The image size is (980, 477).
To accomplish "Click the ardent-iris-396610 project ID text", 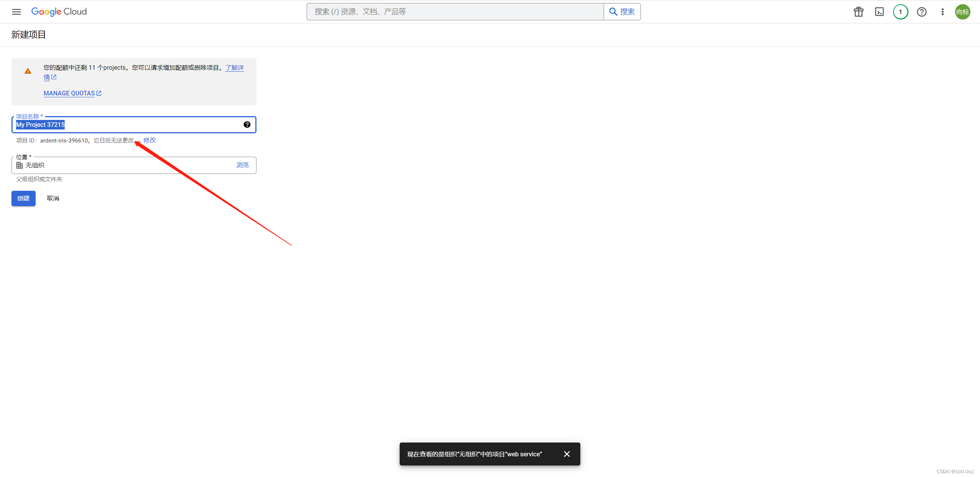I will pyautogui.click(x=64, y=141).
